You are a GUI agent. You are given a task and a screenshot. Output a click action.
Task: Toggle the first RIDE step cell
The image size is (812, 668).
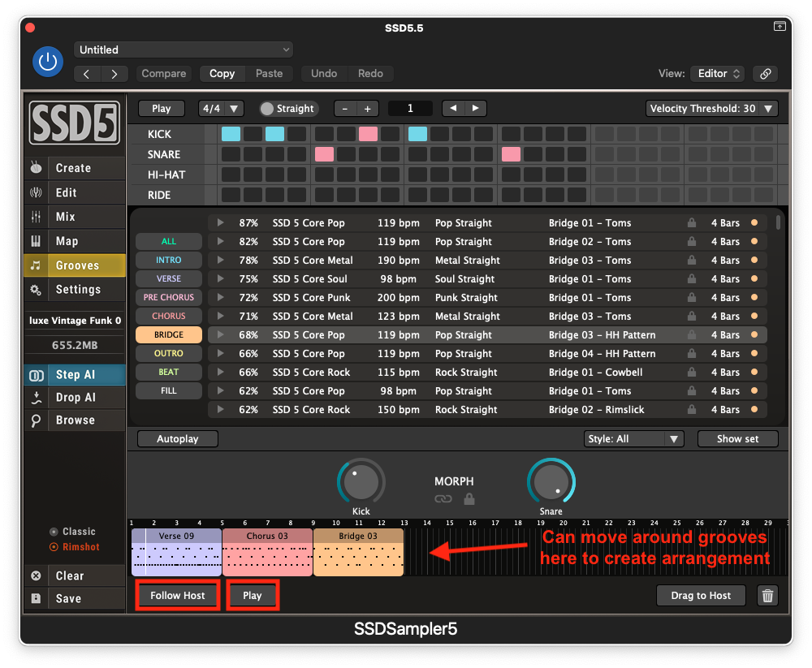tap(231, 195)
